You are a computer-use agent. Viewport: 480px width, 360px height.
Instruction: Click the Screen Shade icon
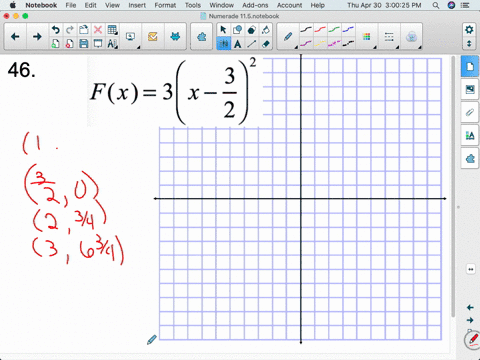point(98,44)
